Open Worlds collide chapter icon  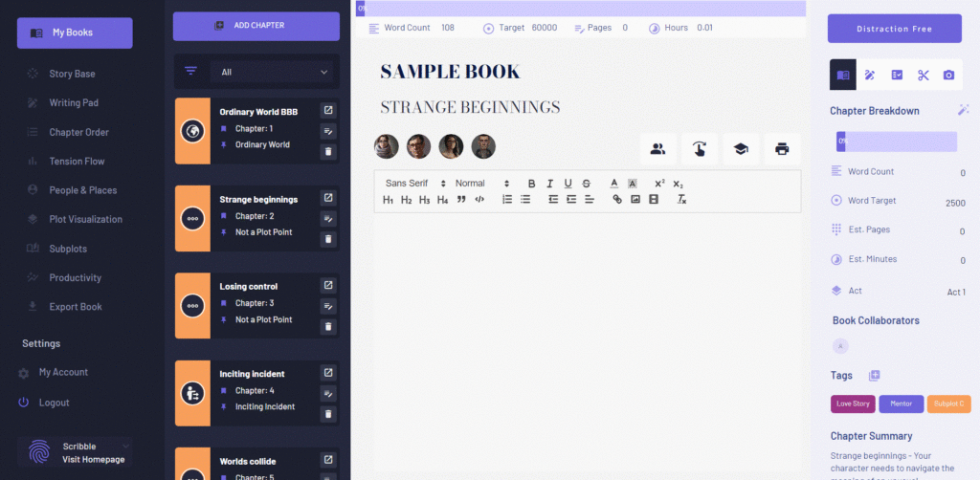[x=328, y=460]
